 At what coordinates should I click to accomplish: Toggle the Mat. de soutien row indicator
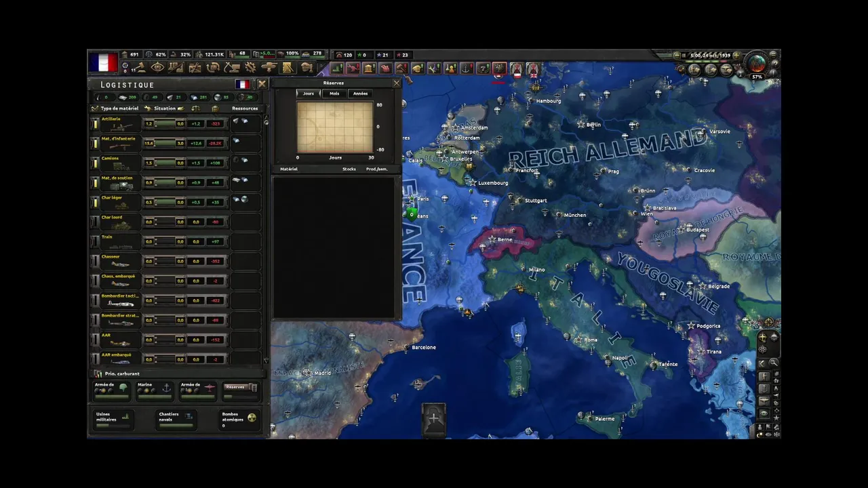click(96, 183)
